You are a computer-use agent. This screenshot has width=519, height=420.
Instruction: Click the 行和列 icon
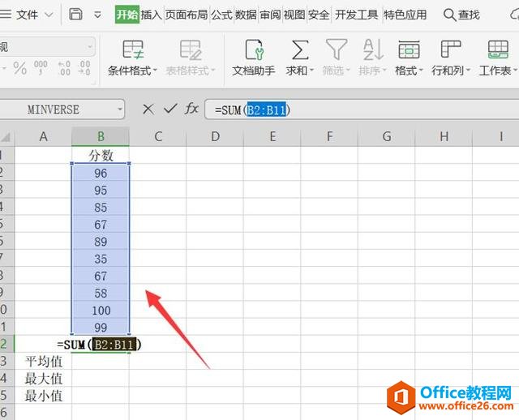pos(451,49)
